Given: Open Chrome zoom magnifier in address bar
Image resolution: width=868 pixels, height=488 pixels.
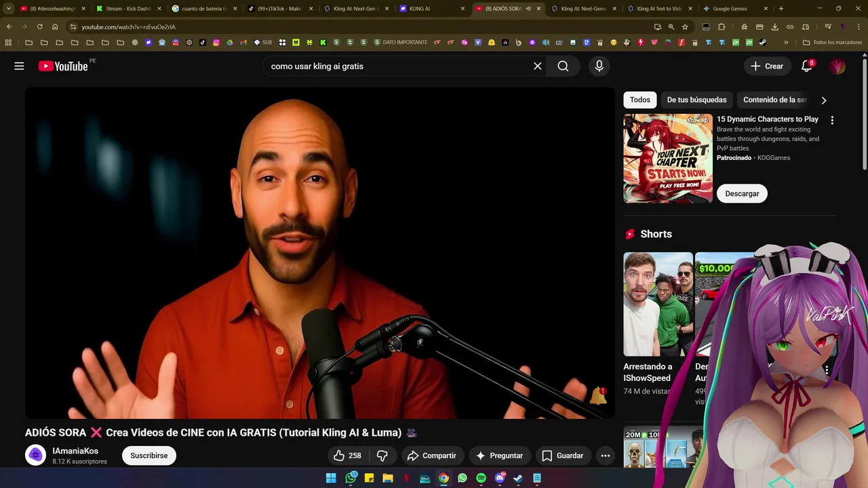Looking at the screenshot, I should (x=671, y=26).
